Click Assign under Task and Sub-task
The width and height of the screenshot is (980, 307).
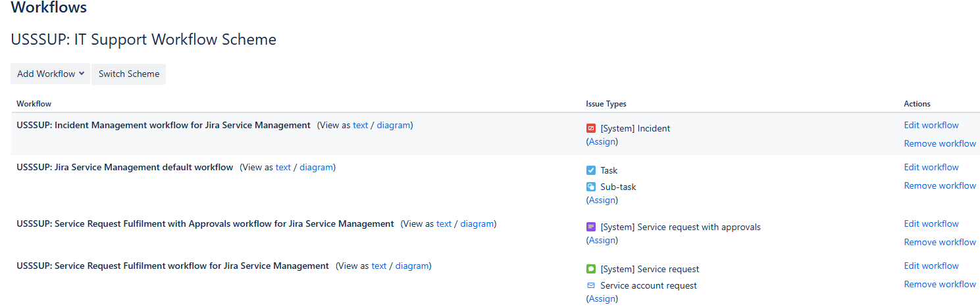coord(602,200)
